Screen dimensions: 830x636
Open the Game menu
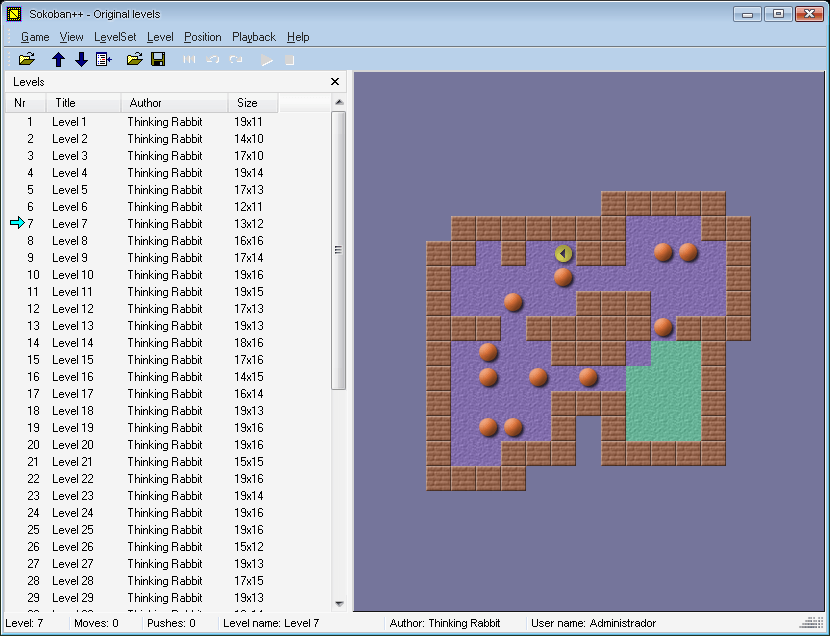click(35, 37)
